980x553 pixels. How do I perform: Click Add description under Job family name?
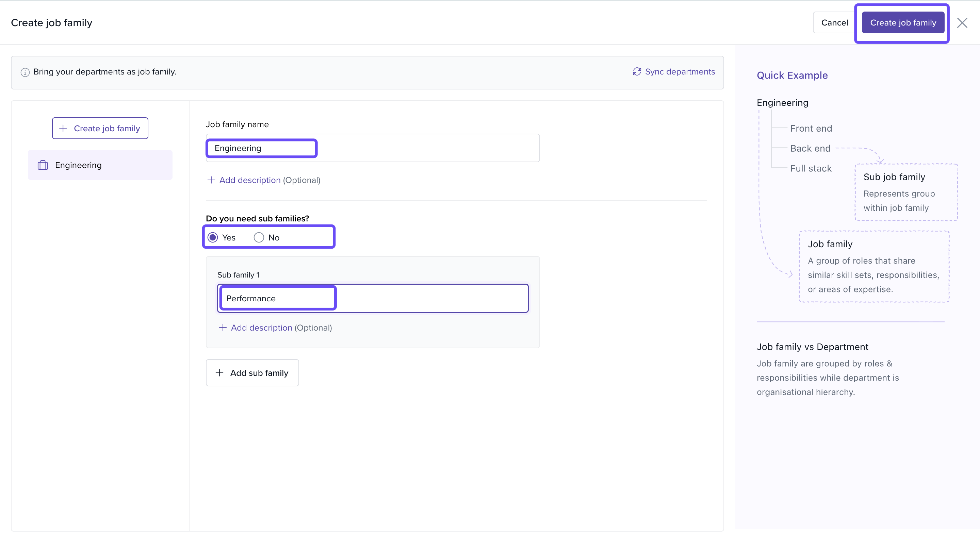click(249, 180)
